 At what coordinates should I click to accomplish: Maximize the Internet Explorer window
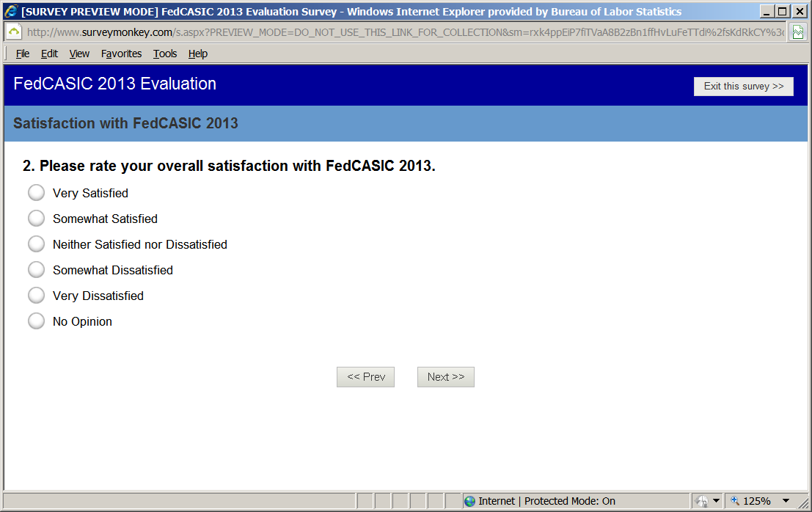(x=783, y=12)
